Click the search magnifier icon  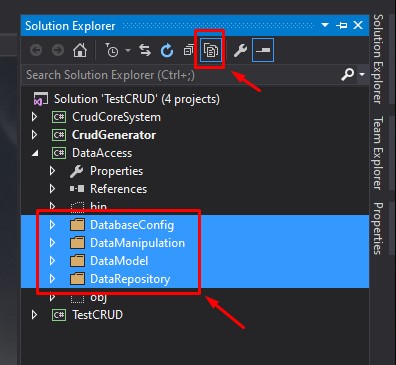[347, 75]
